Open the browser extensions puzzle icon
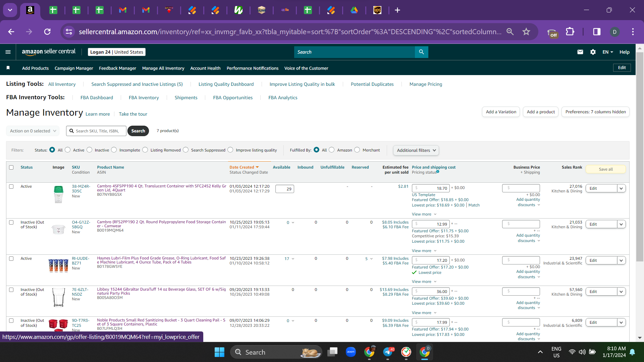The image size is (644, 362). [x=570, y=32]
